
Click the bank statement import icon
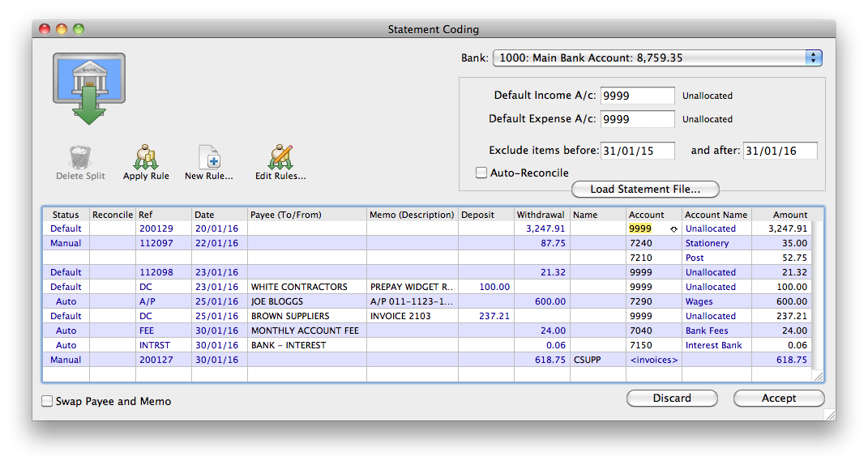pyautogui.click(x=89, y=88)
